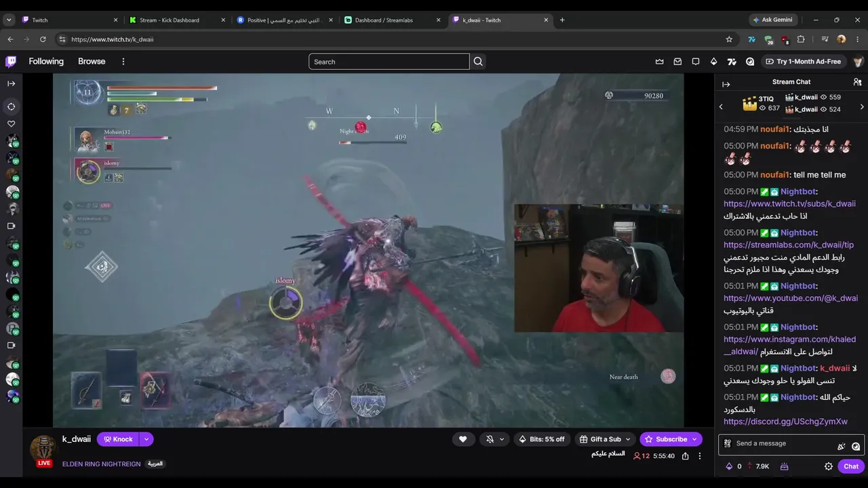Share the stream using share icon
This screenshot has width=868, height=488.
[686, 456]
